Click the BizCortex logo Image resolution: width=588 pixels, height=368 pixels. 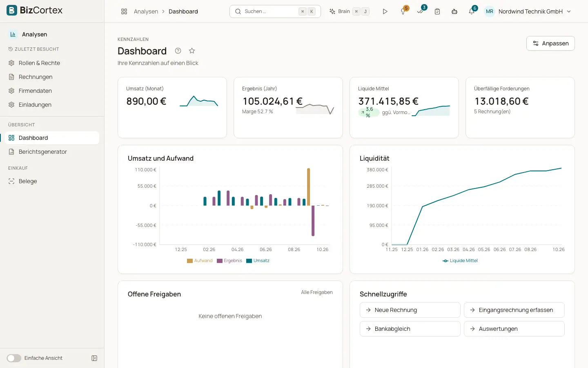pos(35,10)
